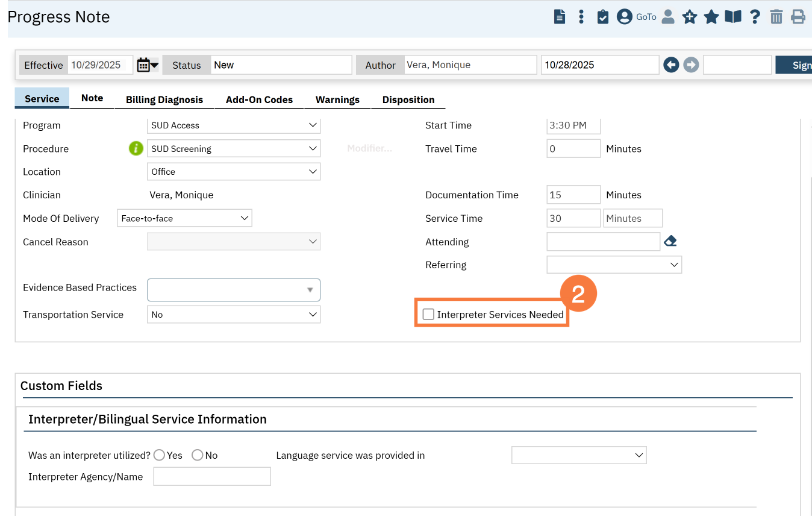
Task: Open the Procedure dropdown
Action: [234, 148]
